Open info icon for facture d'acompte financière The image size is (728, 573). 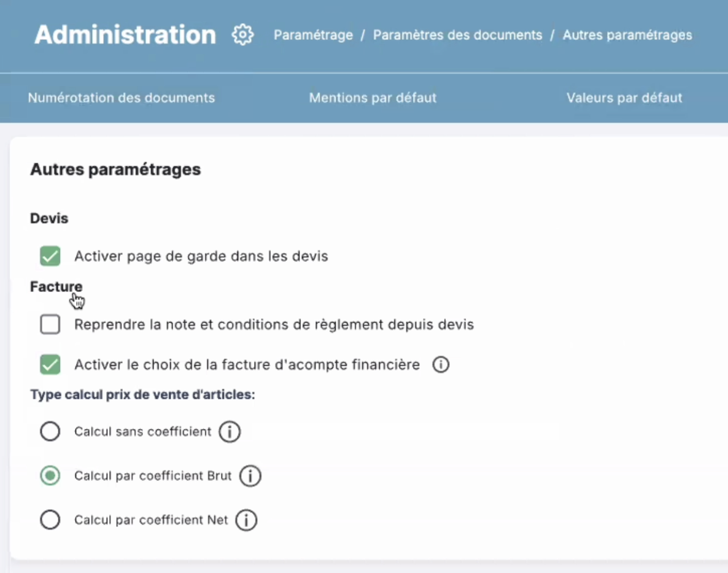coord(441,365)
